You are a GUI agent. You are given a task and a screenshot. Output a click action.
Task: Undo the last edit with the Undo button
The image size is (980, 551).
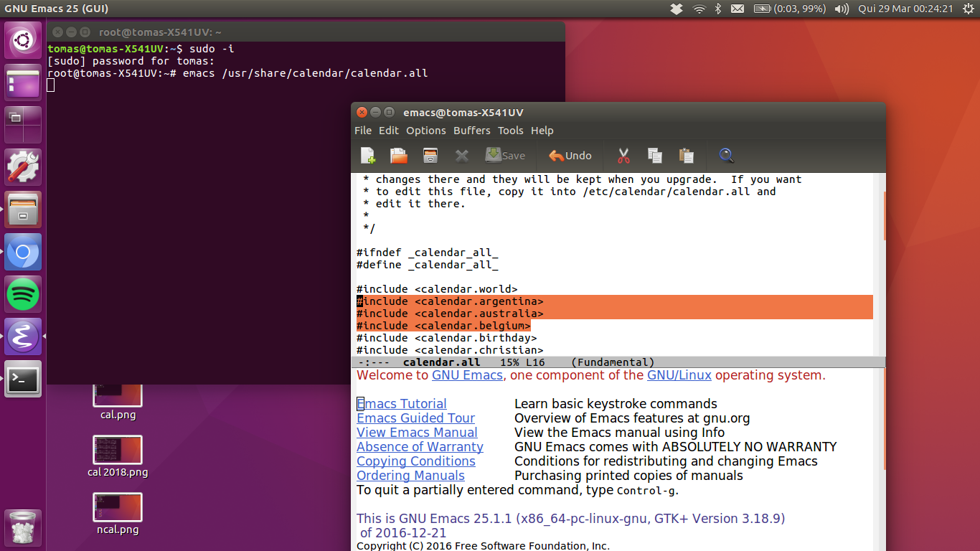coord(570,156)
